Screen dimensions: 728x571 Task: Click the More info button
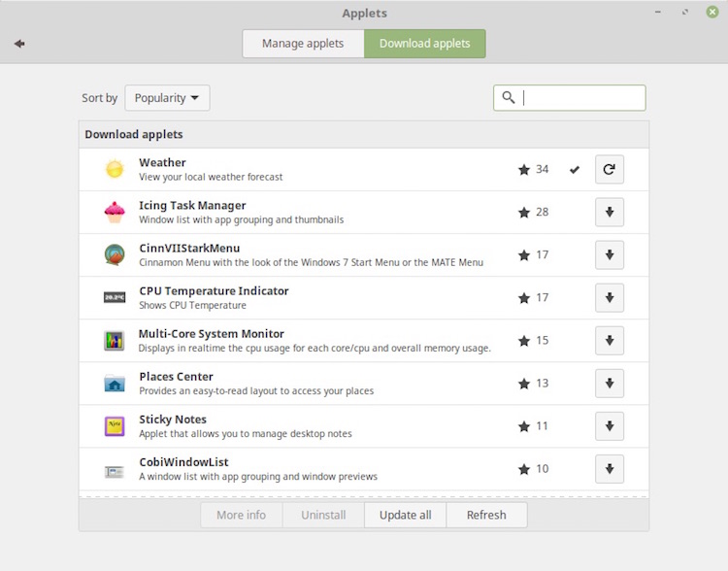242,515
